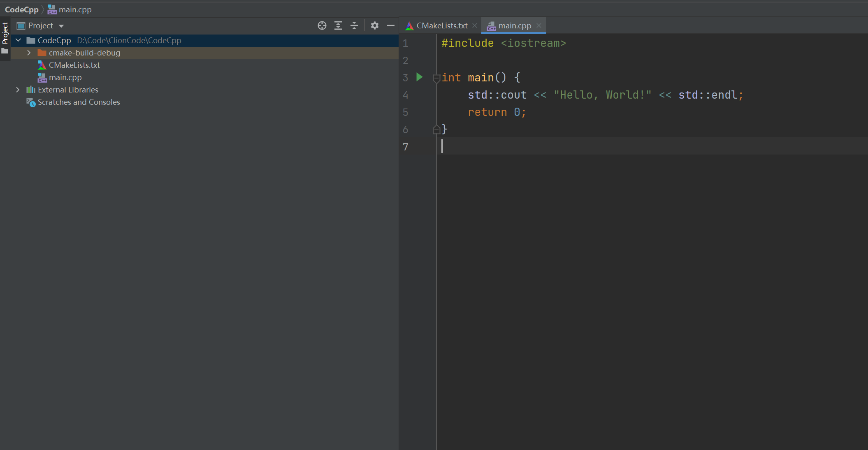Screen dimensions: 868x450
Task: Toggle the vertical Project tool window tab
Action: (5, 33)
